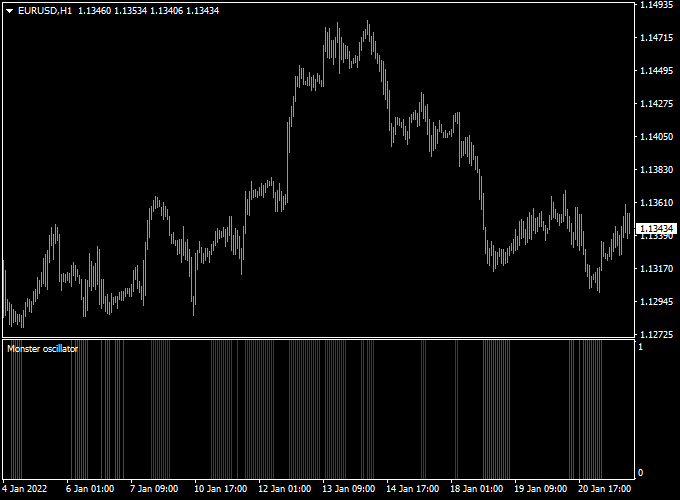Select the OHLC values 1.13460 1.13534 1.13406 1.13434
680x500 pixels.
click(148, 11)
